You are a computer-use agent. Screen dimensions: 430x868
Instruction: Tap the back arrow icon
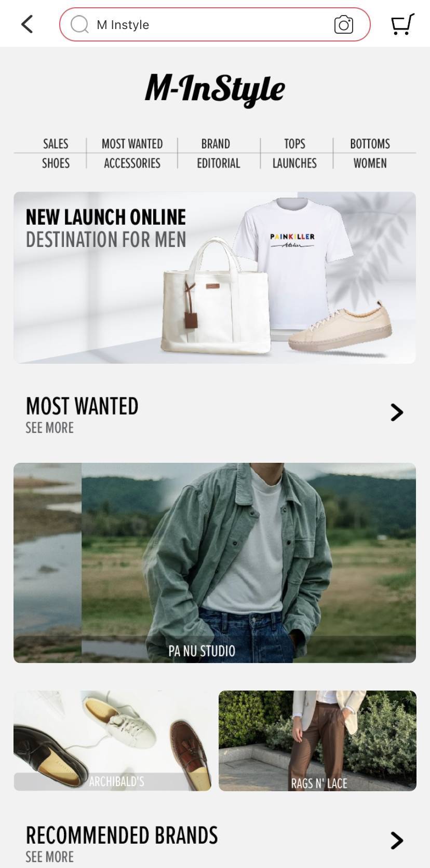pyautogui.click(x=27, y=24)
